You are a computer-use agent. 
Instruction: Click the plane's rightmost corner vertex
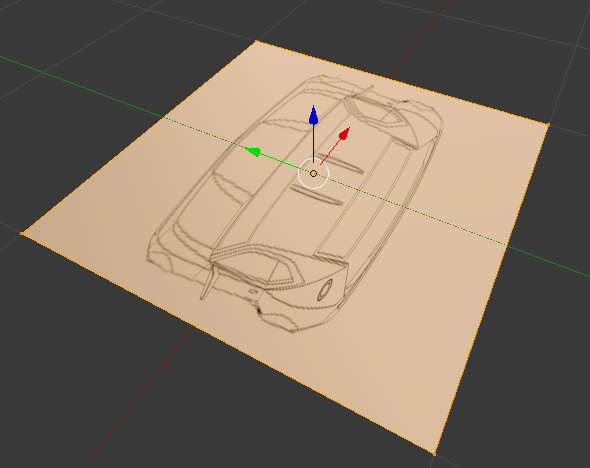click(548, 125)
